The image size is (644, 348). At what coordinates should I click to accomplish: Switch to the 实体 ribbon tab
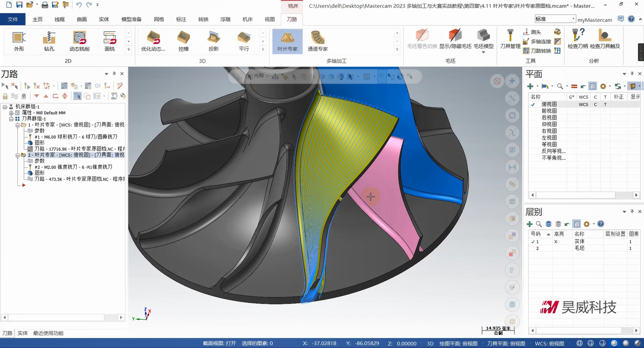click(104, 19)
